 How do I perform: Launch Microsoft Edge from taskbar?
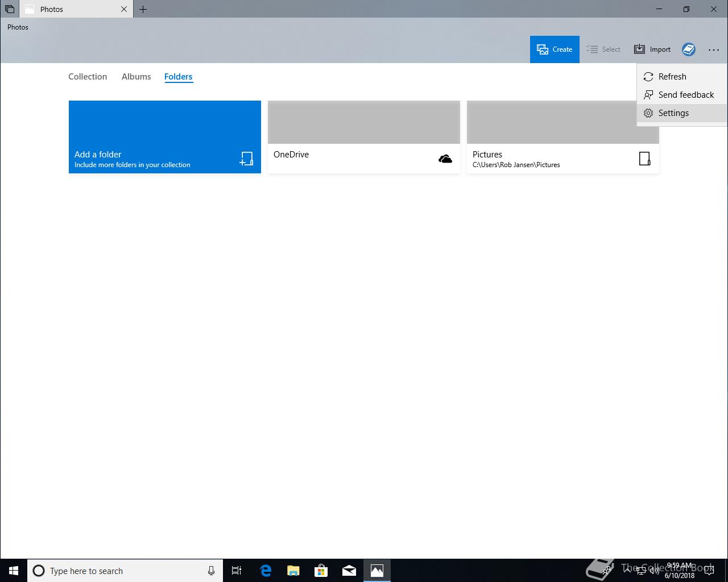tap(266, 571)
